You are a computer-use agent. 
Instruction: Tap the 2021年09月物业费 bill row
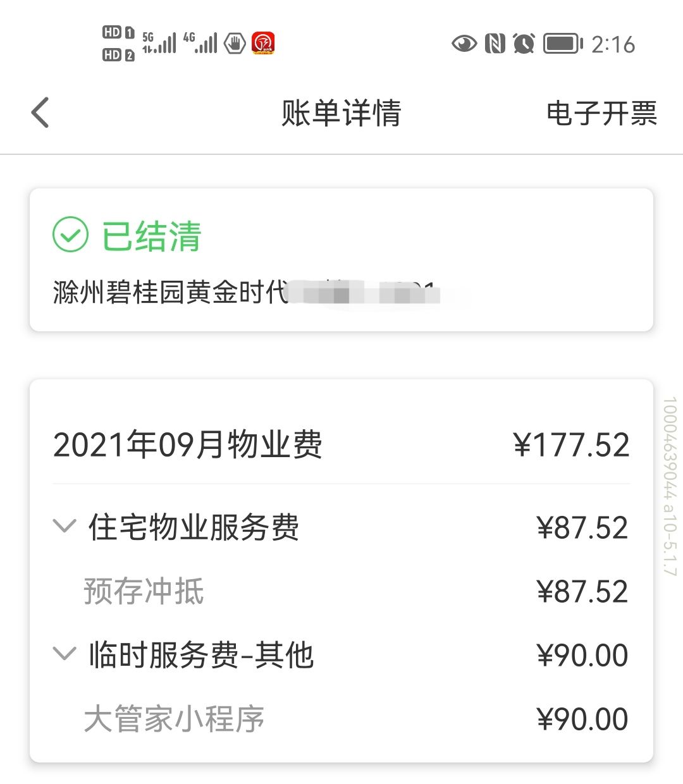(x=341, y=444)
